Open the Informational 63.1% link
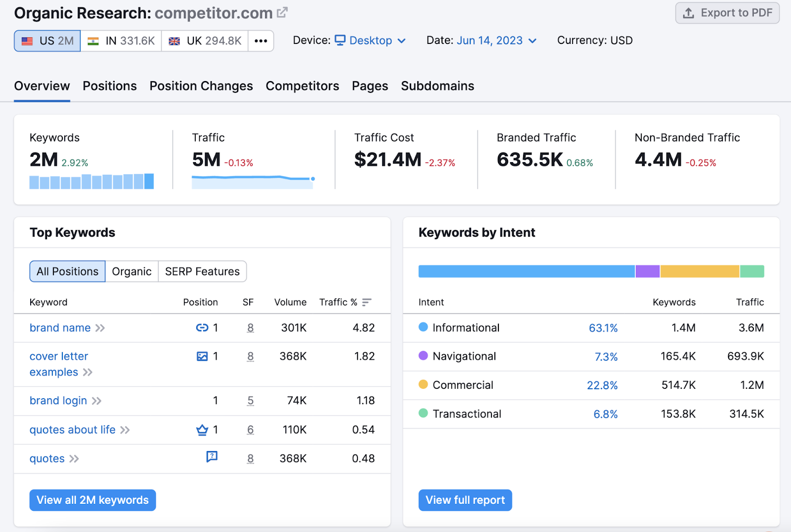Screen dimensions: 791x532 click(603, 327)
